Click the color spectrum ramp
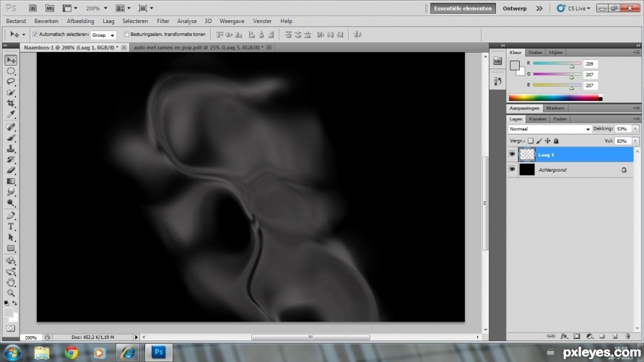 point(555,97)
